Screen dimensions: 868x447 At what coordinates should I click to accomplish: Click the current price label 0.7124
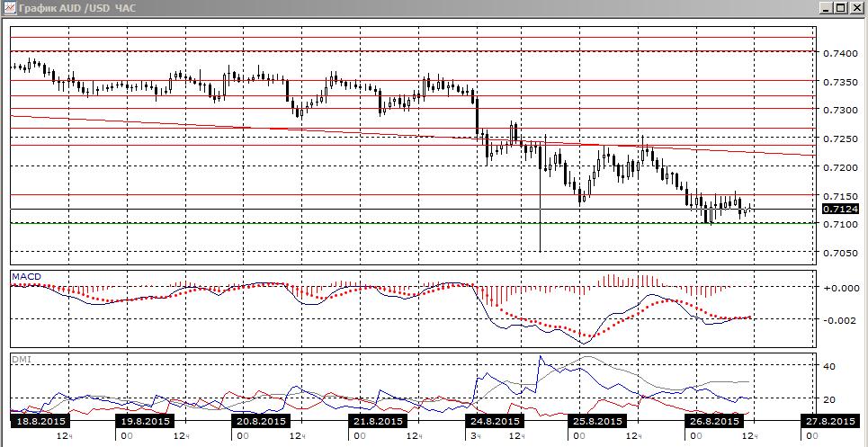coord(840,210)
